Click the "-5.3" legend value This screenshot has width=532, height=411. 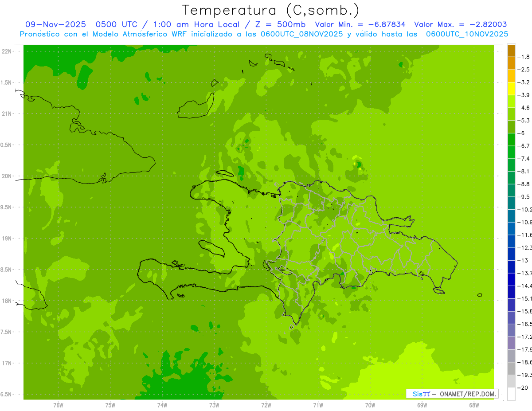524,121
